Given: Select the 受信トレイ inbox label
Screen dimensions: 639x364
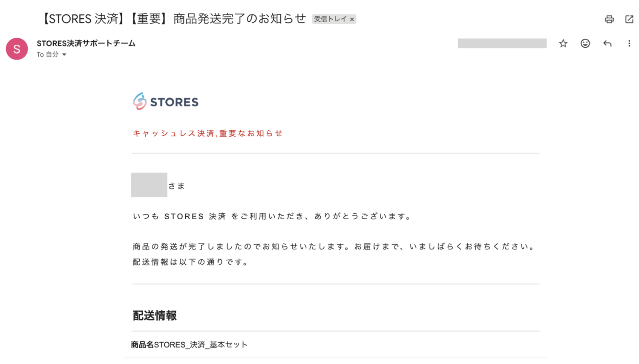Looking at the screenshot, I should click(330, 19).
